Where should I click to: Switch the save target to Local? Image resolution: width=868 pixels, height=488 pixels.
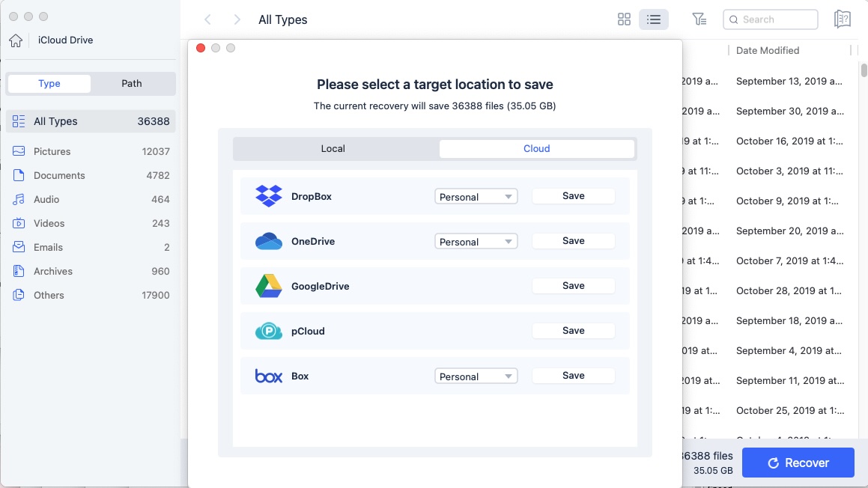pos(333,148)
